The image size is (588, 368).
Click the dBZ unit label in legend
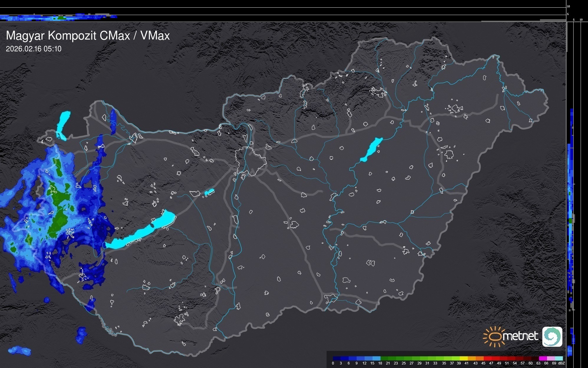point(561,363)
